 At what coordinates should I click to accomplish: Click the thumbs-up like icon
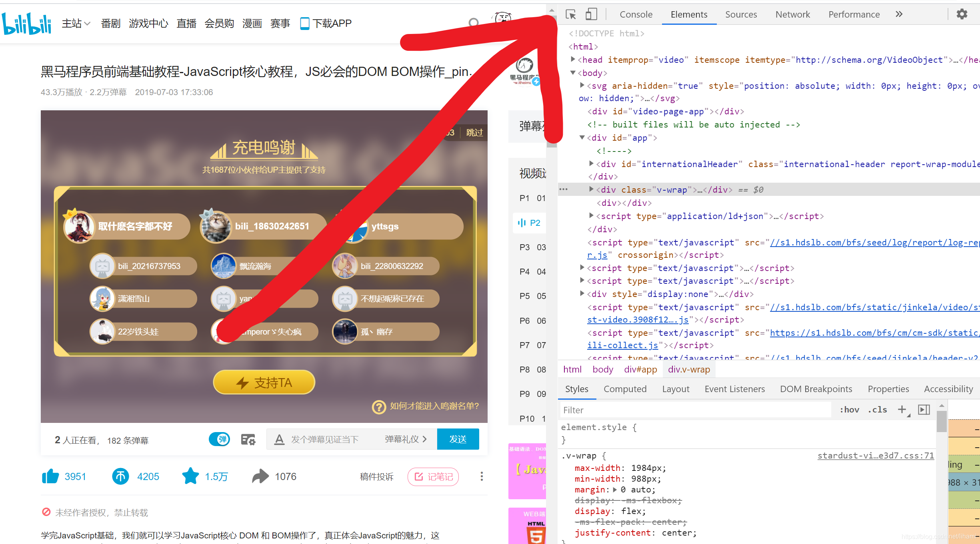(x=50, y=476)
